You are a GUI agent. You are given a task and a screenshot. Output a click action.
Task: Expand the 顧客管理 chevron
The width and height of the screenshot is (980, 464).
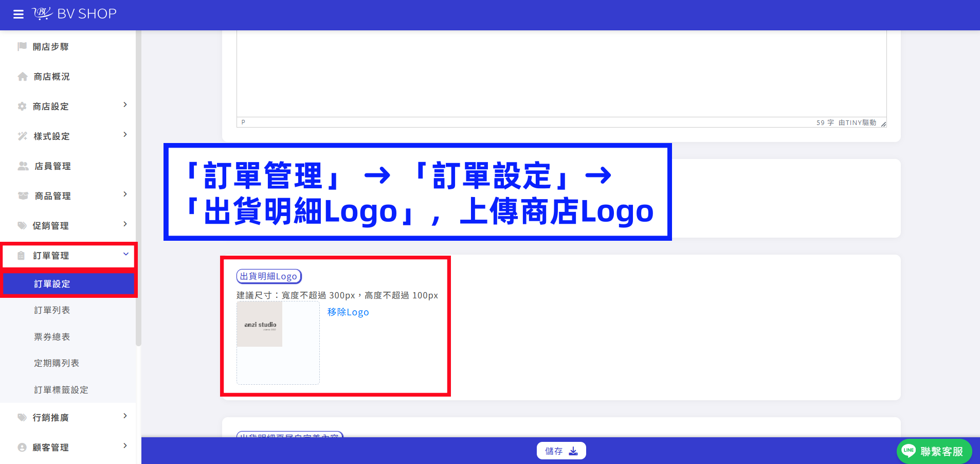(125, 446)
